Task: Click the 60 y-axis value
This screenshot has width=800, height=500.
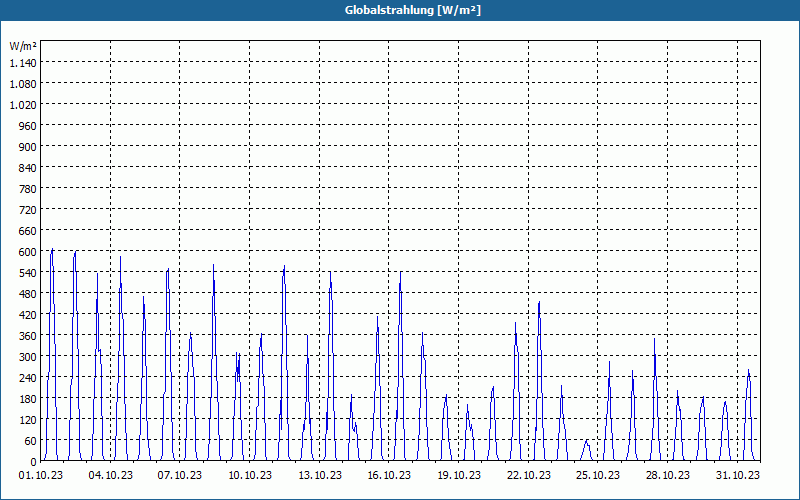Action: click(31, 440)
